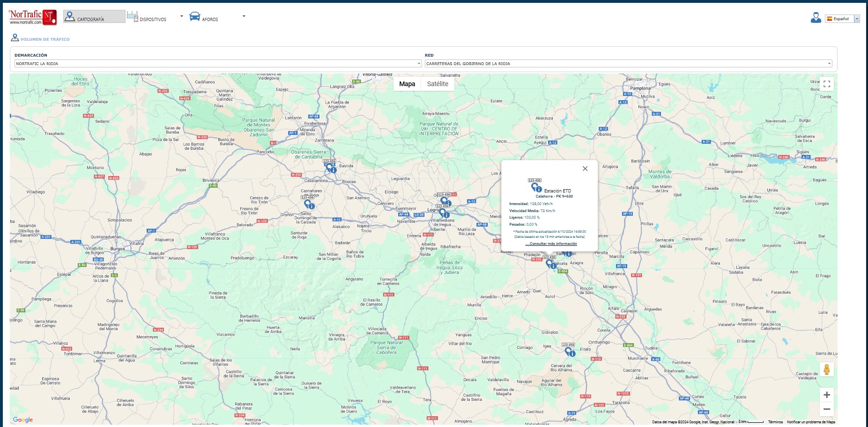Expand the Demarcación dropdown
868x427 pixels.
tap(218, 64)
